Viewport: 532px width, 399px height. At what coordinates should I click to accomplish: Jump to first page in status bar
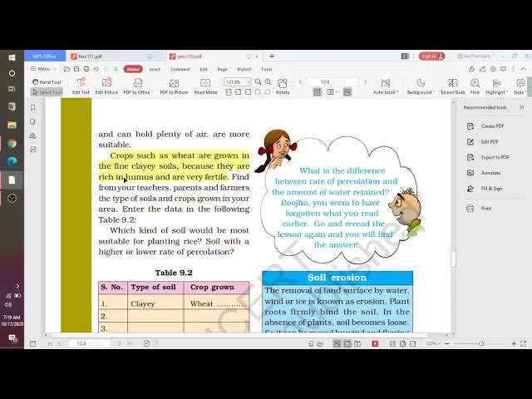[50, 343]
